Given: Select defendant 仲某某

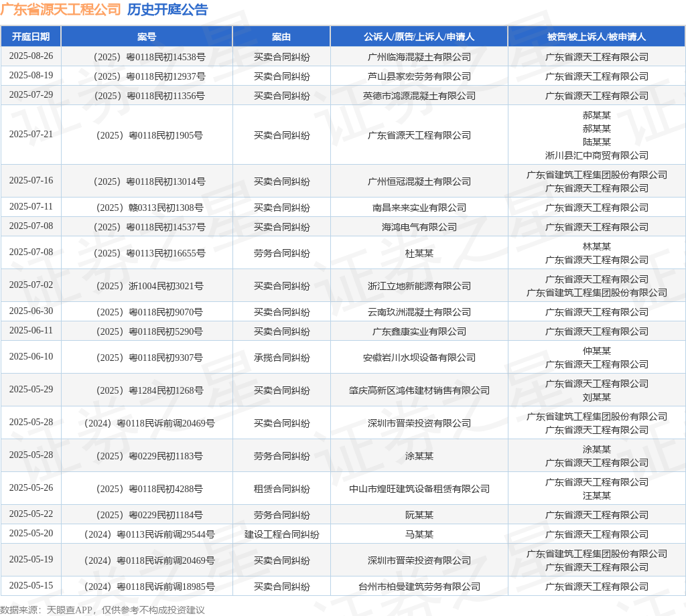Looking at the screenshot, I should click(597, 351).
